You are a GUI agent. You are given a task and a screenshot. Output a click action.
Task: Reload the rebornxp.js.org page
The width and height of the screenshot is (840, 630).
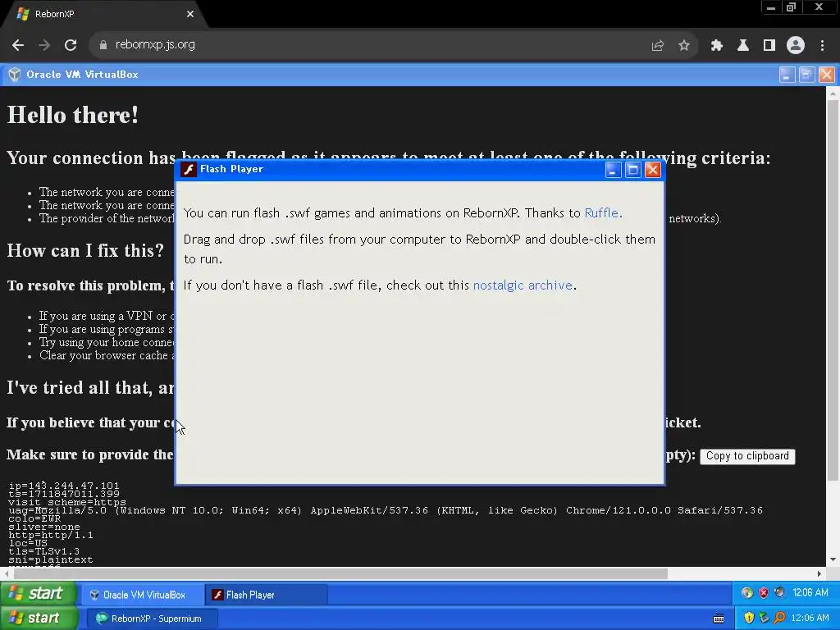[x=71, y=45]
